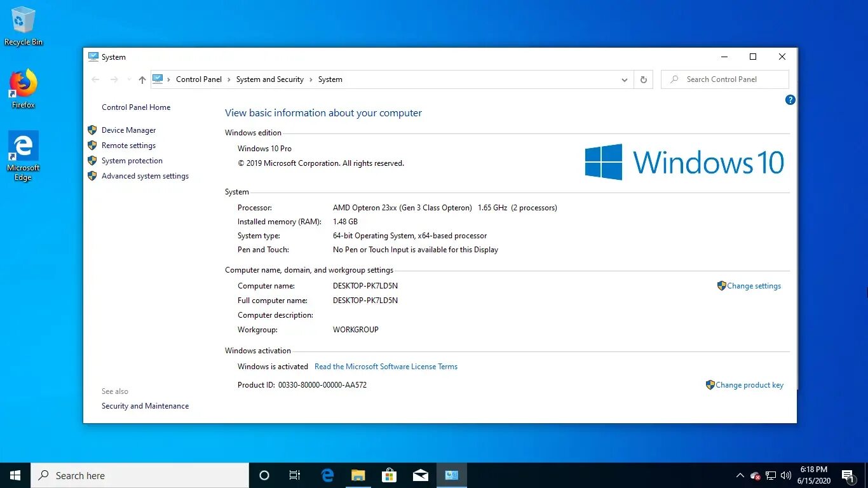Open Device Manager link
The image size is (868, 488).
click(128, 130)
